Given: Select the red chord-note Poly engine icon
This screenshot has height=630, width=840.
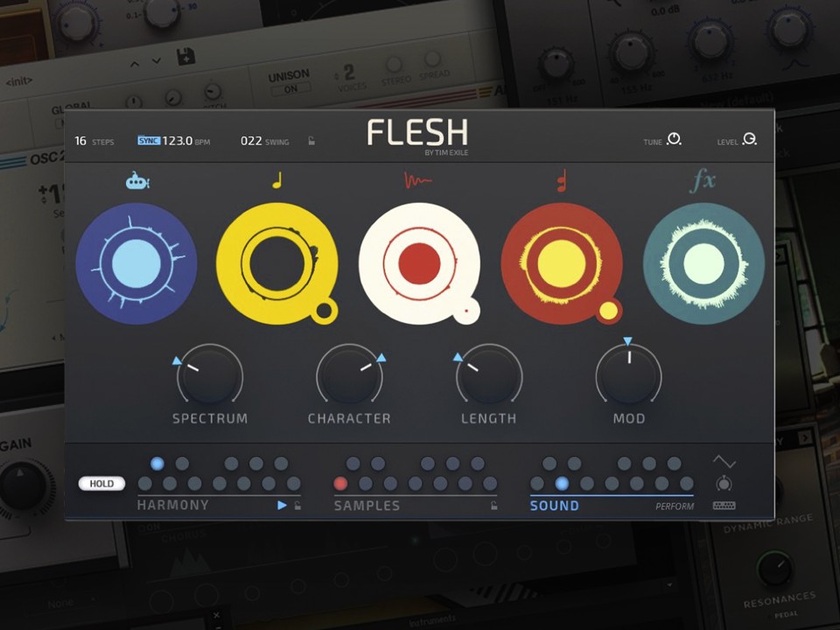Looking at the screenshot, I should [x=562, y=180].
